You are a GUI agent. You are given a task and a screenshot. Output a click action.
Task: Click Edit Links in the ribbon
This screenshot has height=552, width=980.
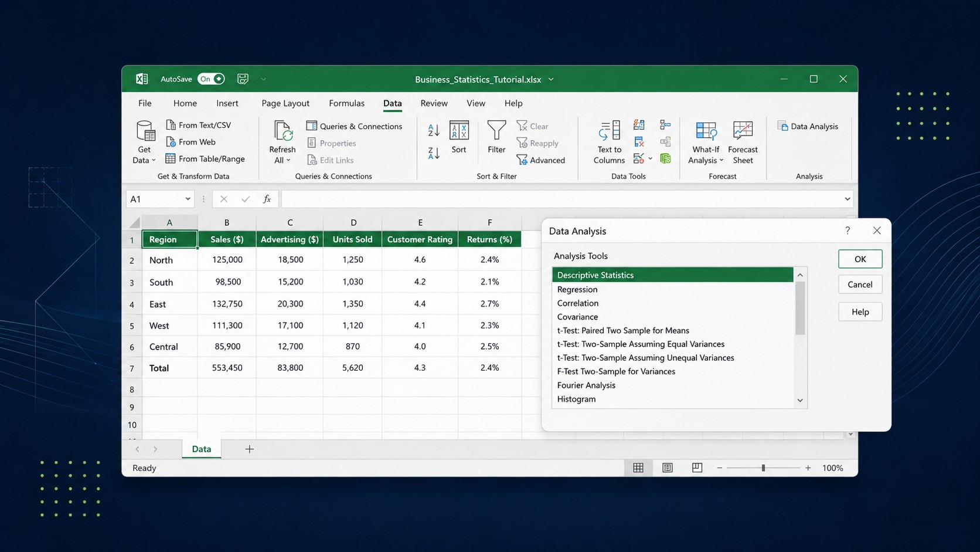[x=331, y=160]
